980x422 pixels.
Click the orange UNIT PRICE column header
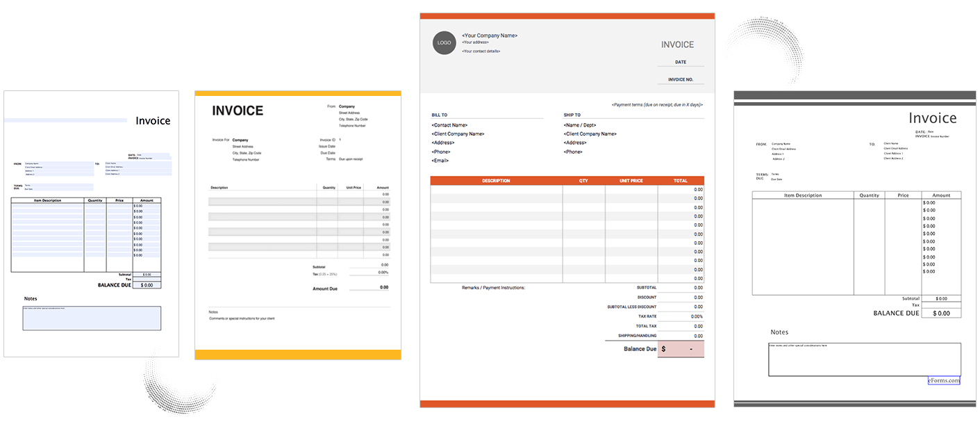[x=631, y=181]
